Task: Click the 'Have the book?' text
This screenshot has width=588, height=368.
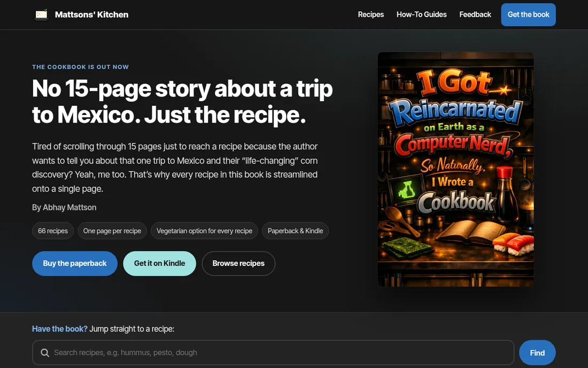Action: [x=60, y=328]
